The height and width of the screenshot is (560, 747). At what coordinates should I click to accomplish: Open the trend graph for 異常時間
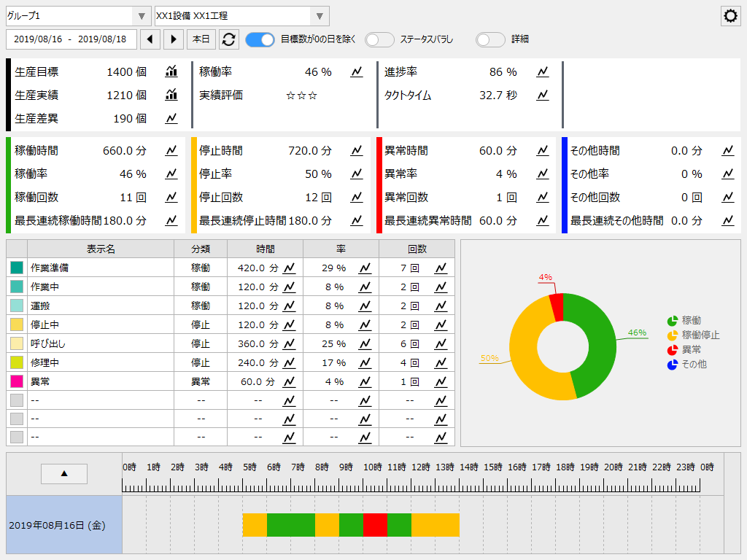[542, 150]
